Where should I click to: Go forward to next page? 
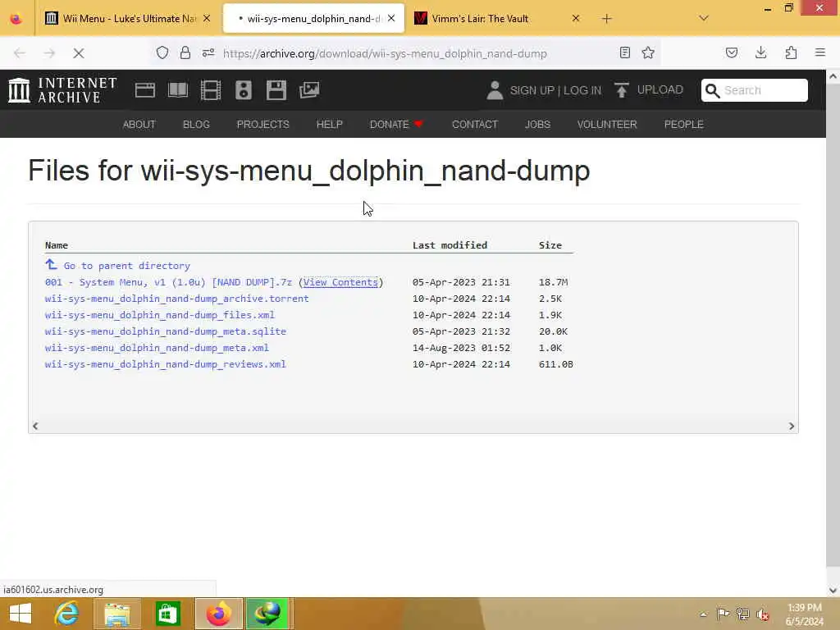pyautogui.click(x=49, y=53)
